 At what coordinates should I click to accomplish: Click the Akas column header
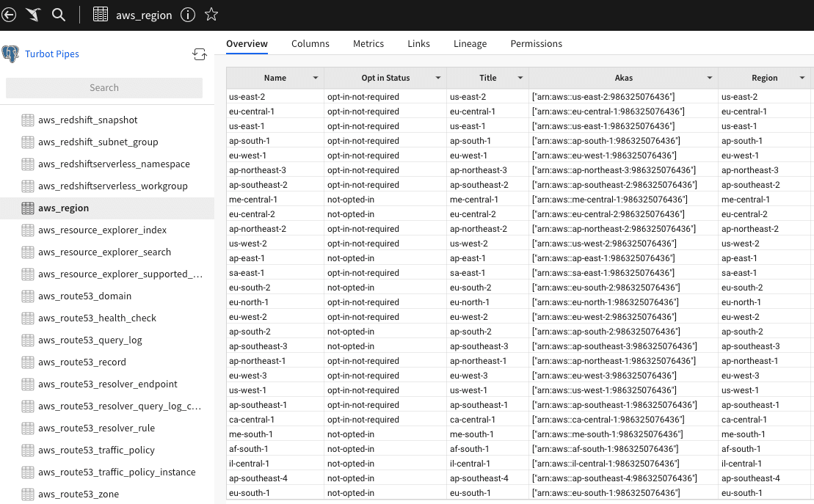(x=623, y=78)
